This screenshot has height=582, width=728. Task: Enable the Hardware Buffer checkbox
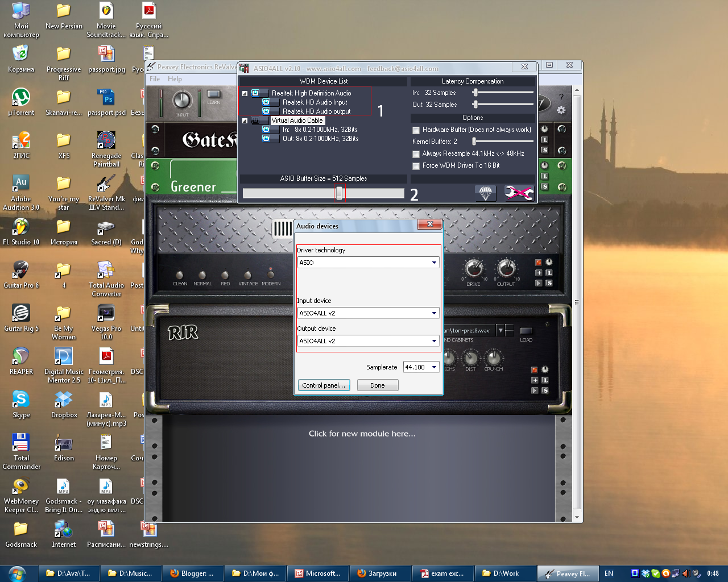(416, 130)
